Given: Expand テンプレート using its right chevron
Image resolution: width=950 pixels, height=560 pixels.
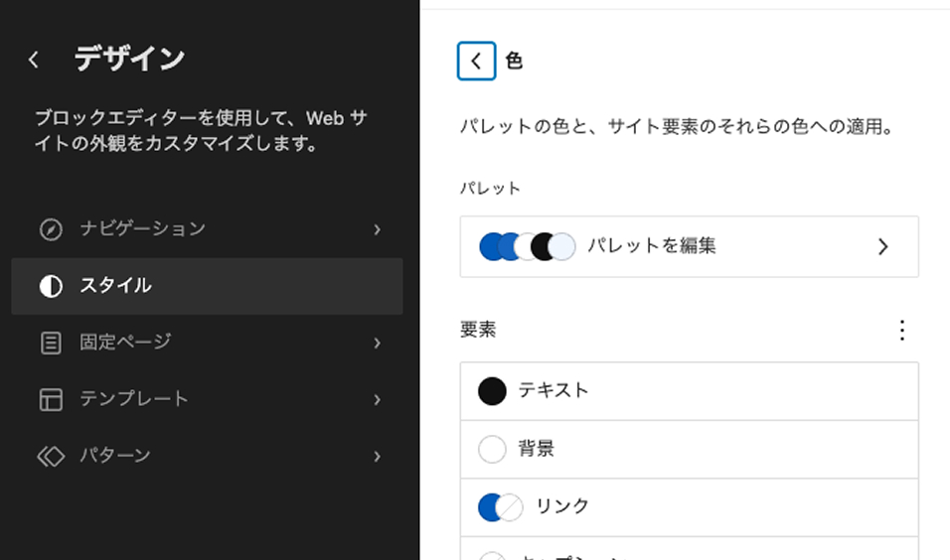Looking at the screenshot, I should click(377, 399).
